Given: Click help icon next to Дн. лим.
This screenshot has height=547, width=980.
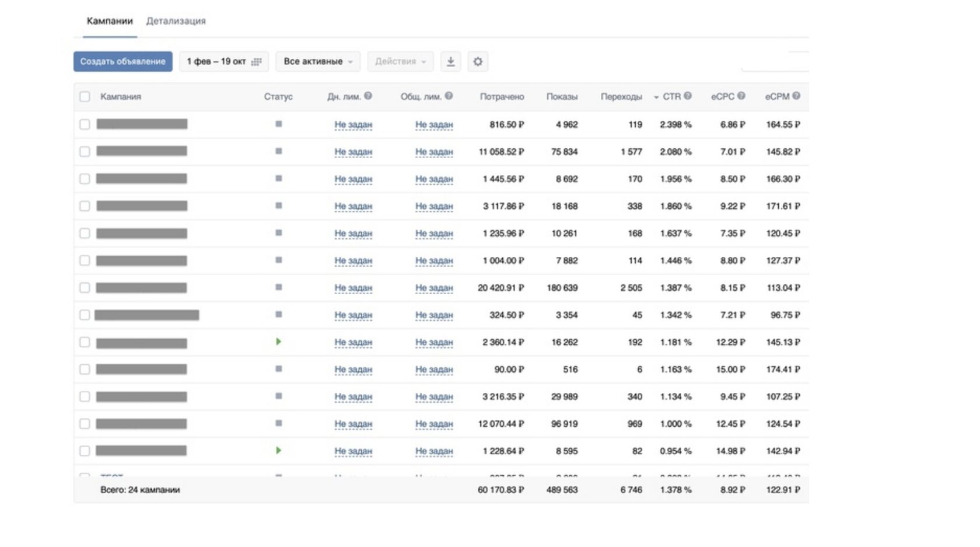Looking at the screenshot, I should click(x=368, y=96).
